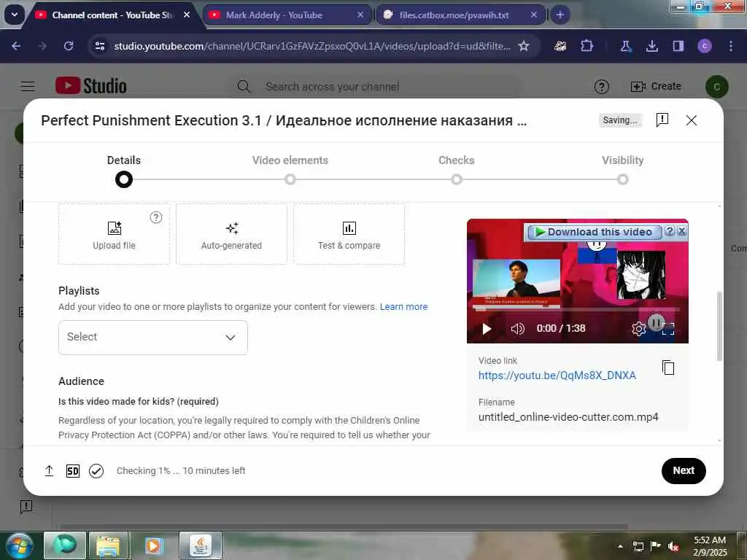Click the Create button

coord(656,86)
